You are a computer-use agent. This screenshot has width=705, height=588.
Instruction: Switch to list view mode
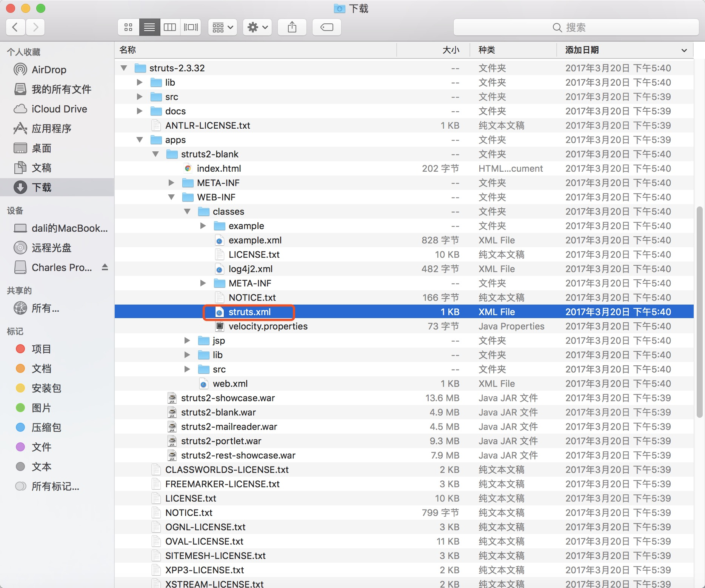click(149, 27)
